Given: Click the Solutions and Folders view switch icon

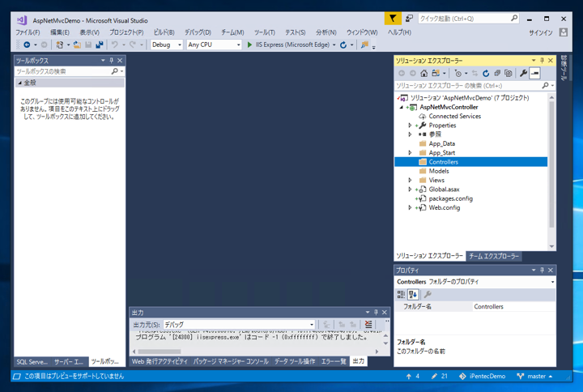Looking at the screenshot, I should 436,73.
